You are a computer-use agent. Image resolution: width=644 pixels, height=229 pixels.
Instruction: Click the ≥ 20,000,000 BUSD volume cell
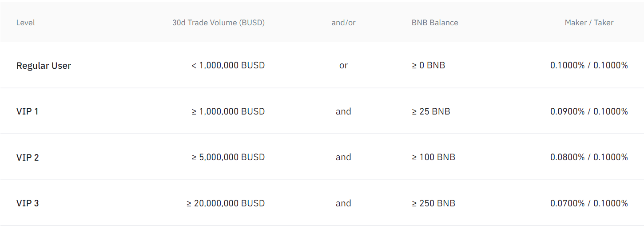pyautogui.click(x=226, y=203)
